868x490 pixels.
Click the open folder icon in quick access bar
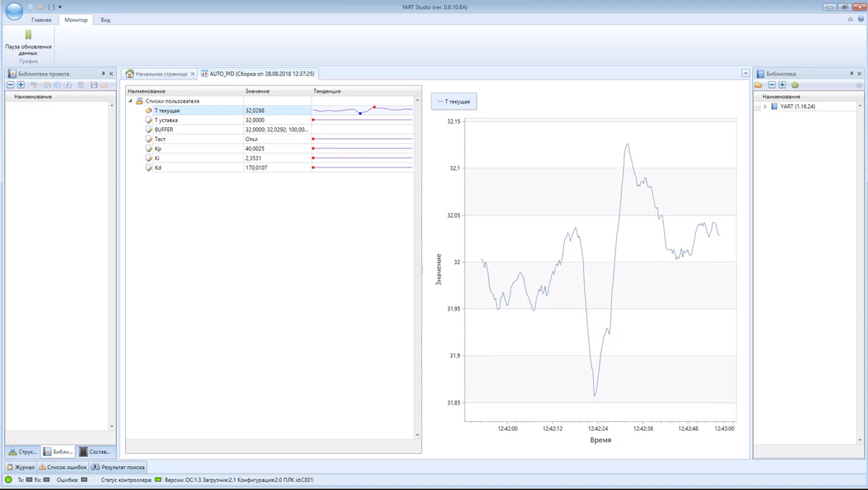(41, 7)
